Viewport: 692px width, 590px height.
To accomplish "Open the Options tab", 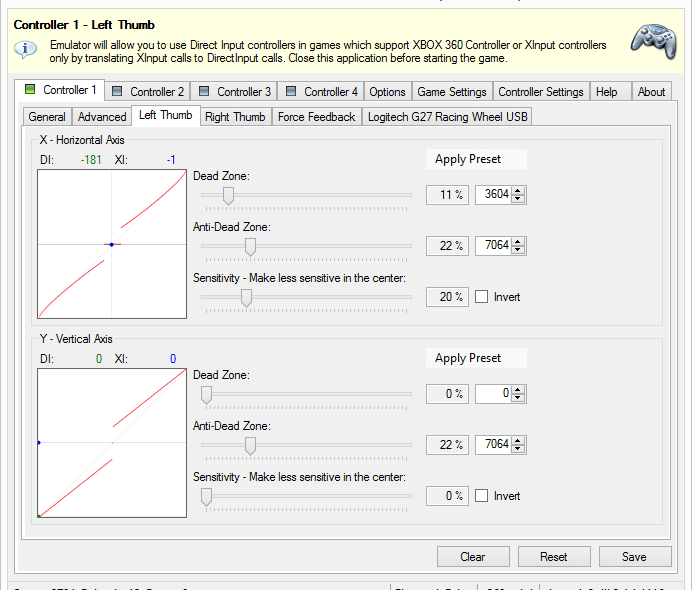I will pyautogui.click(x=387, y=92).
